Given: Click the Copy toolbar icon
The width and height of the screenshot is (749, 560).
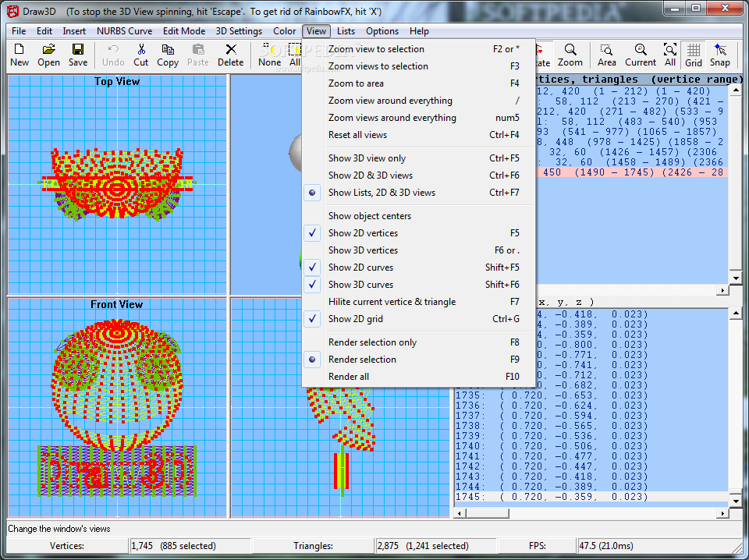Looking at the screenshot, I should pos(168,55).
